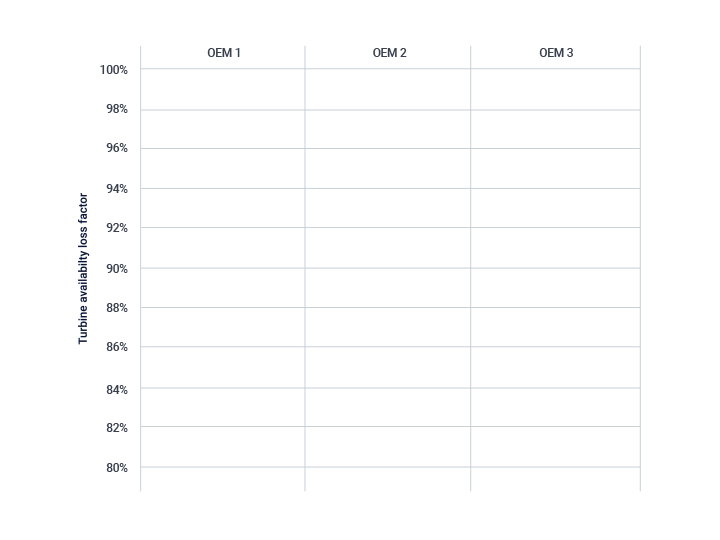Click the OEM 1 column header
This screenshot has height=540, width=720.
(x=224, y=53)
